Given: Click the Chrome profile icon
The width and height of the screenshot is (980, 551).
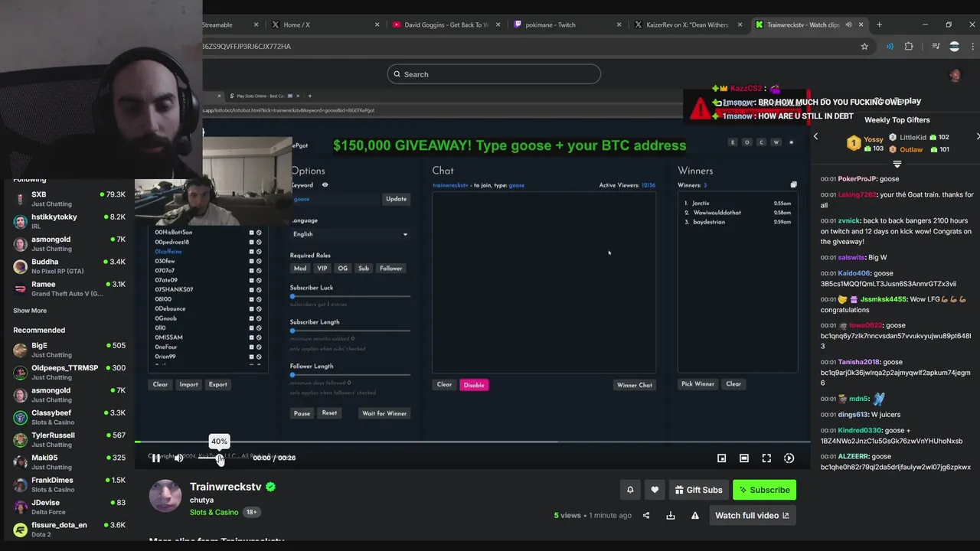Looking at the screenshot, I should click(x=954, y=46).
